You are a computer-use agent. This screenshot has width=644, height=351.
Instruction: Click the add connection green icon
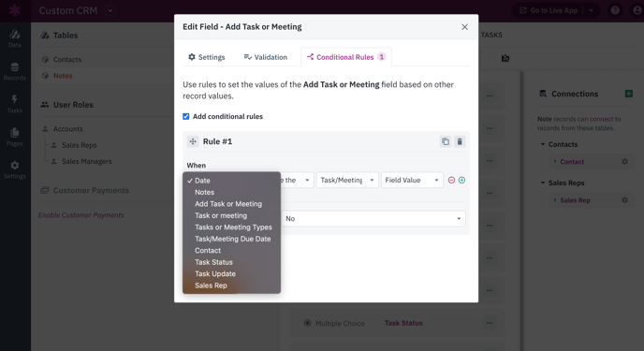pos(629,94)
